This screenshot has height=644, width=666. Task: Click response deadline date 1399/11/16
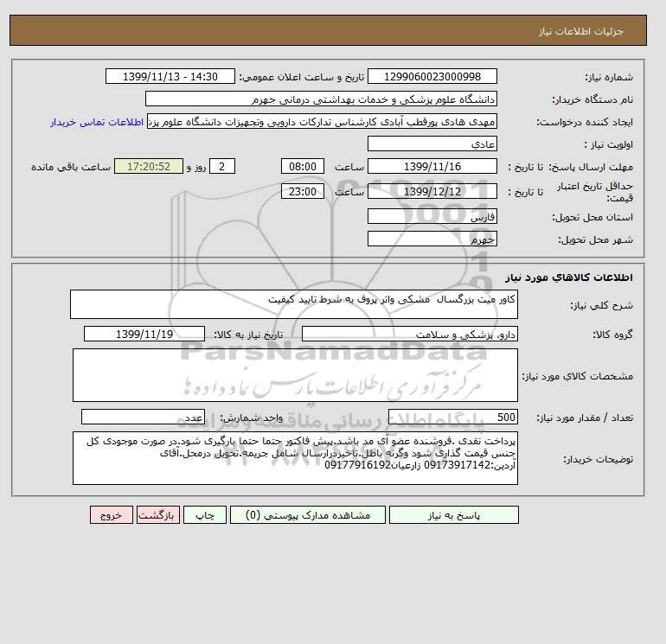(x=432, y=167)
